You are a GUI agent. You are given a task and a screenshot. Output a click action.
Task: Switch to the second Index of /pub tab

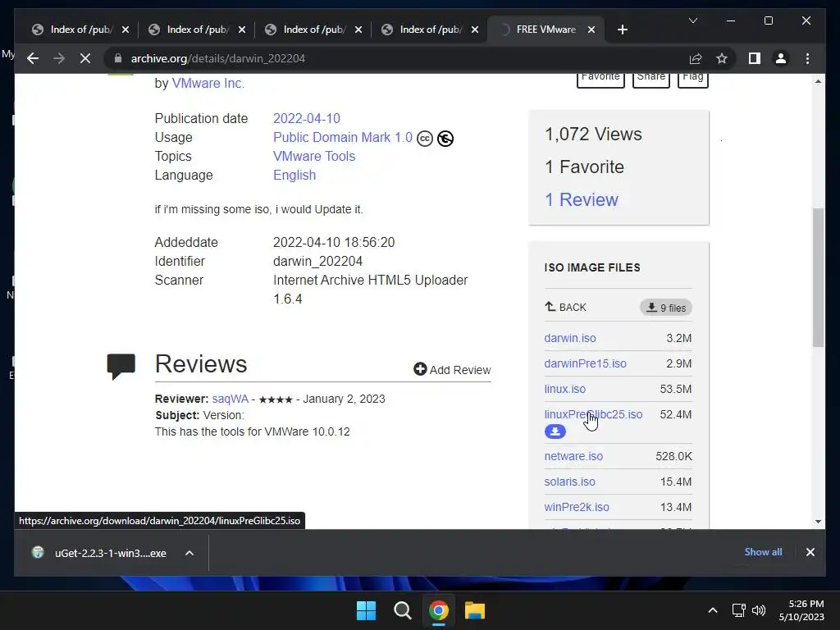(x=197, y=30)
